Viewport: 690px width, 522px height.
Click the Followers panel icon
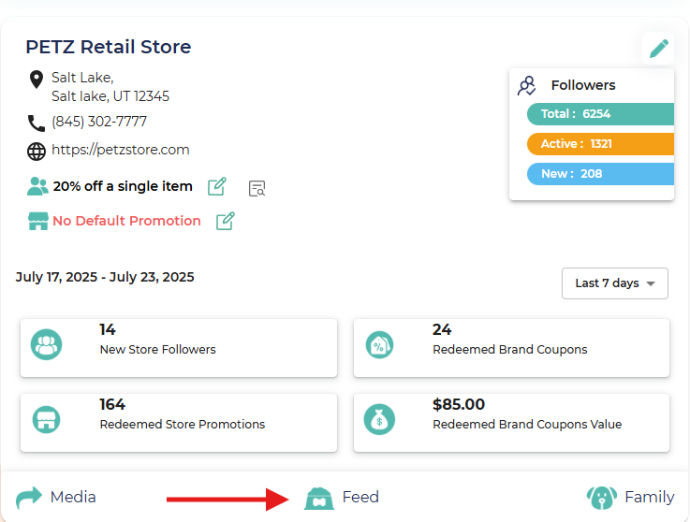pyautogui.click(x=527, y=86)
